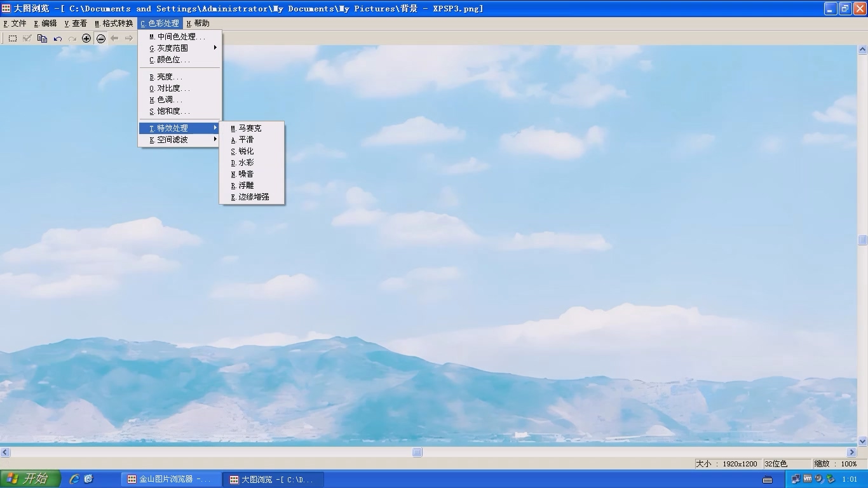The width and height of the screenshot is (868, 488).
Task: Apply the 浮雕 emboss effect
Action: 252,186
